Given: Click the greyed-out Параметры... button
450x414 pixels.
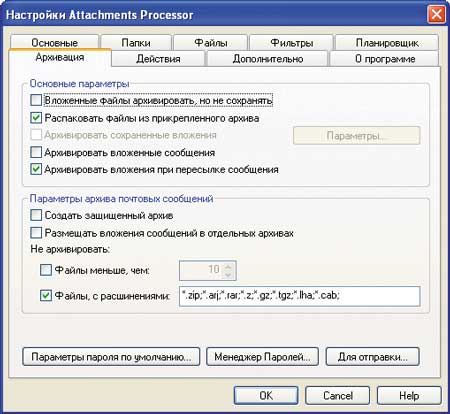Looking at the screenshot, I should (x=356, y=135).
